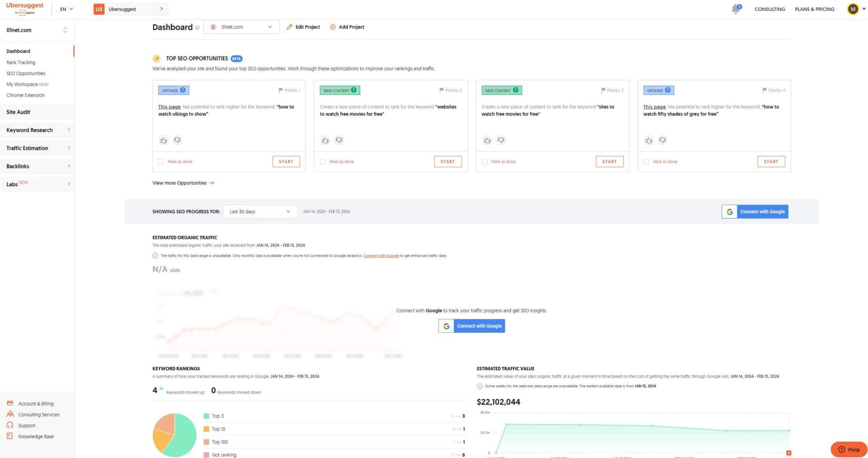868x458 pixels.
Task: Click the NEW CONTENT info icon in Priority 2 card
Action: tap(354, 90)
